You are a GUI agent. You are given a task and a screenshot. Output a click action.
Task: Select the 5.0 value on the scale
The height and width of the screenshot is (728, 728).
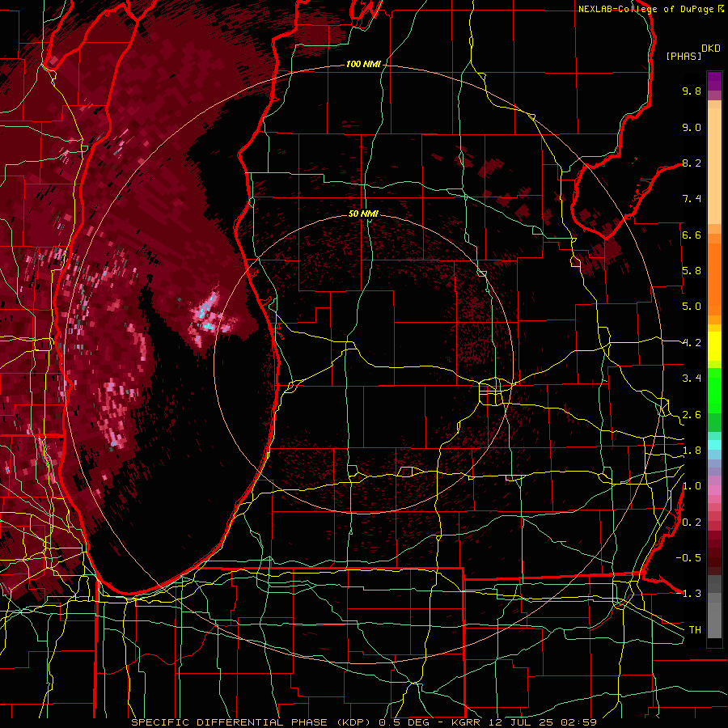(692, 307)
